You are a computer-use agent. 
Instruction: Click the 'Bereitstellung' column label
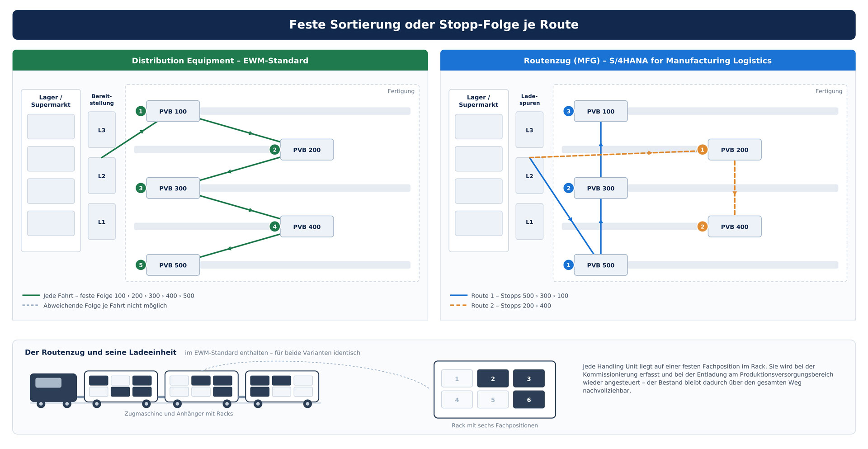click(102, 99)
